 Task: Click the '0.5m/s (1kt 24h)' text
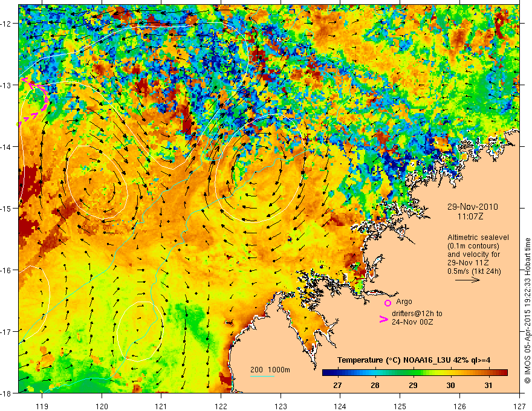point(474,271)
